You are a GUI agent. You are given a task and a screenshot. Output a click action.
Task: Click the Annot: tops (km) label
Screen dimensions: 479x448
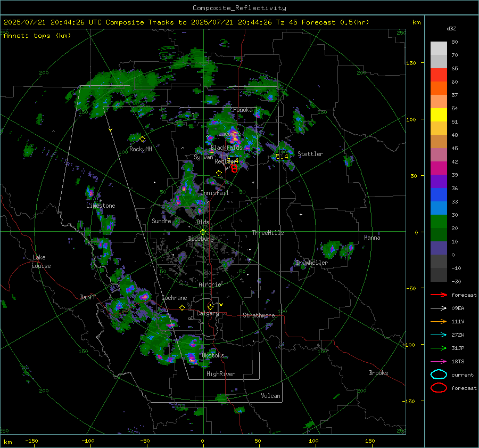tap(37, 36)
